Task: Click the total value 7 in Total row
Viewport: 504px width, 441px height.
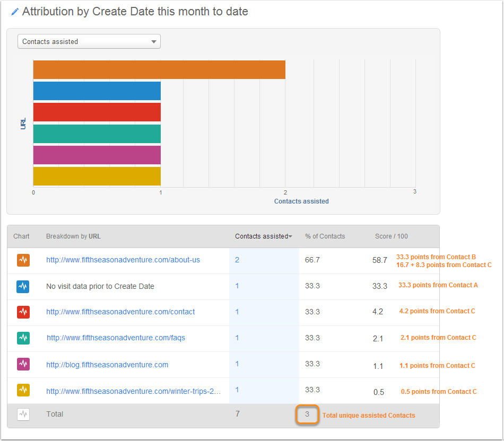Action: click(x=237, y=413)
